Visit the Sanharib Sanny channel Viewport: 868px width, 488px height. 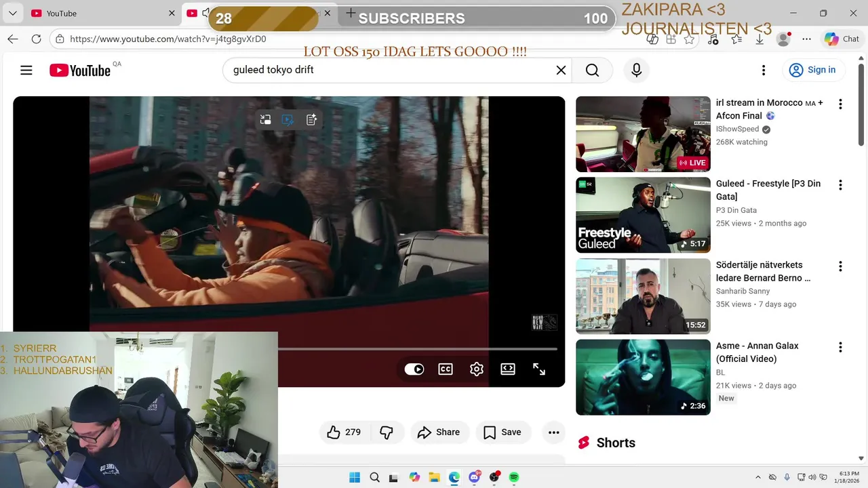pyautogui.click(x=743, y=291)
